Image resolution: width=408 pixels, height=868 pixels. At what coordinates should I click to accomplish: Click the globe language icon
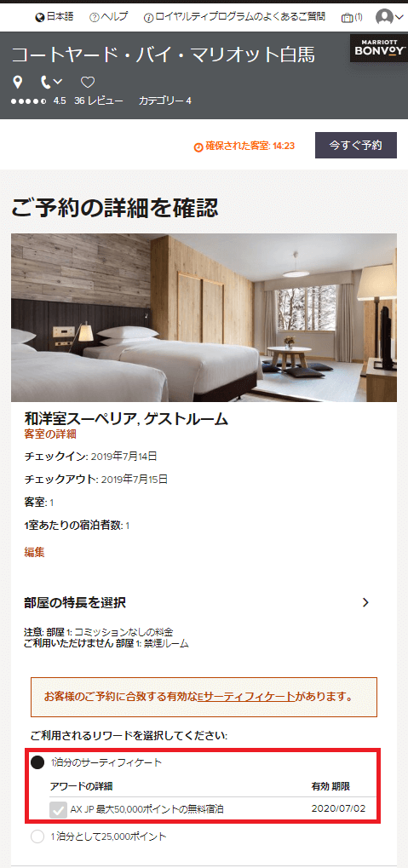pyautogui.click(x=39, y=18)
